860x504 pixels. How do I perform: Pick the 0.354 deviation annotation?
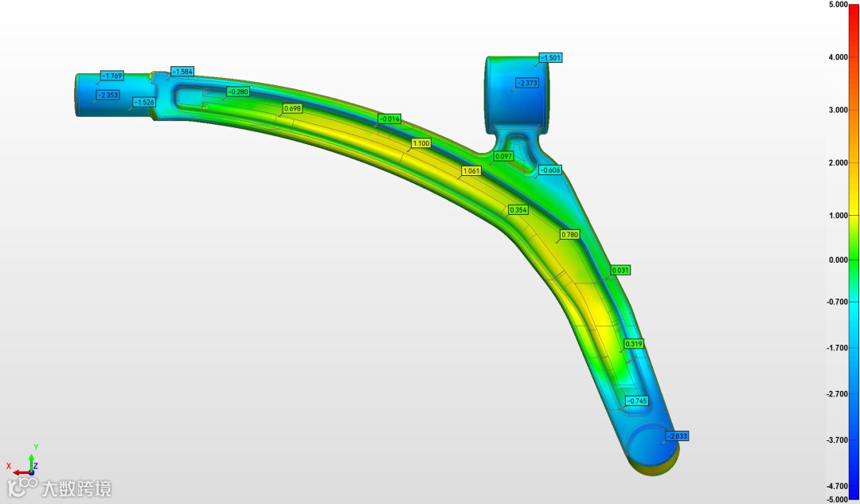coord(518,209)
